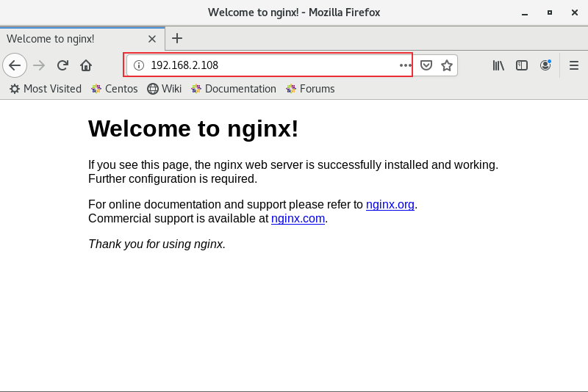Open the Library menu
Viewport: 588px width, 392px height.
tap(498, 65)
